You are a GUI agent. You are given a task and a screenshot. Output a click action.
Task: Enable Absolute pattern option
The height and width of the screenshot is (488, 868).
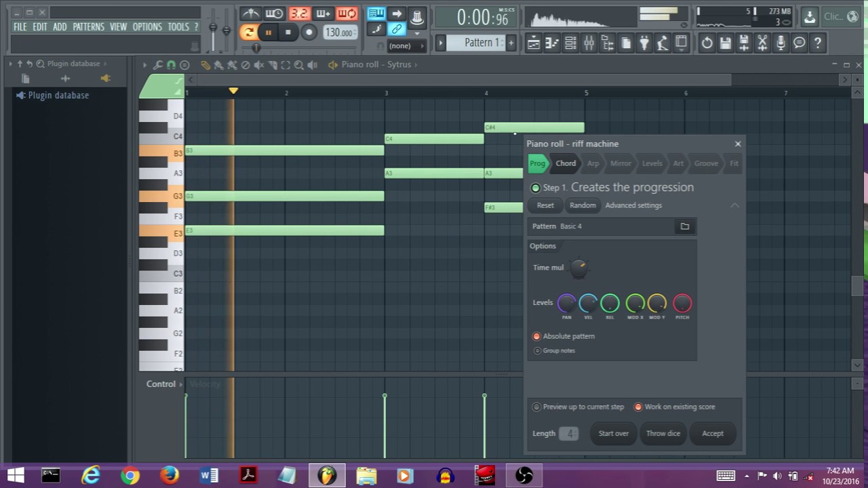[536, 336]
